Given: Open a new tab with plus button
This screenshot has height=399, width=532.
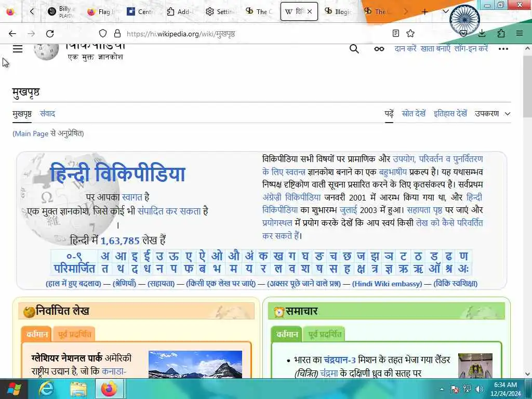Looking at the screenshot, I should tap(424, 11).
